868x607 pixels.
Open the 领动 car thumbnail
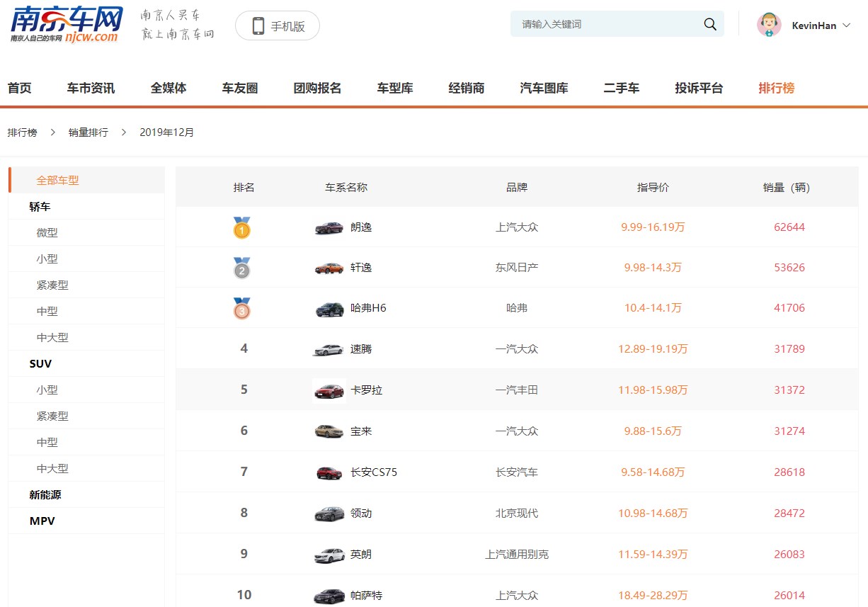click(x=329, y=514)
